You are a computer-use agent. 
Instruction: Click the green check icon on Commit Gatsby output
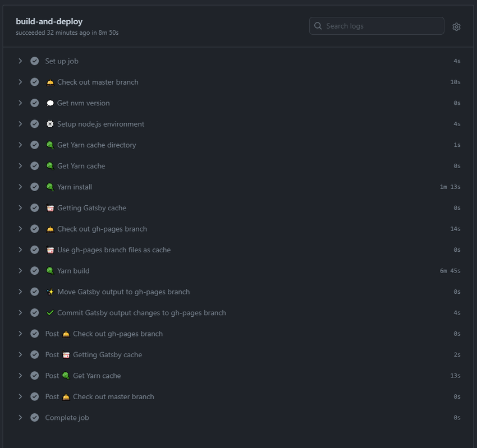[50, 313]
